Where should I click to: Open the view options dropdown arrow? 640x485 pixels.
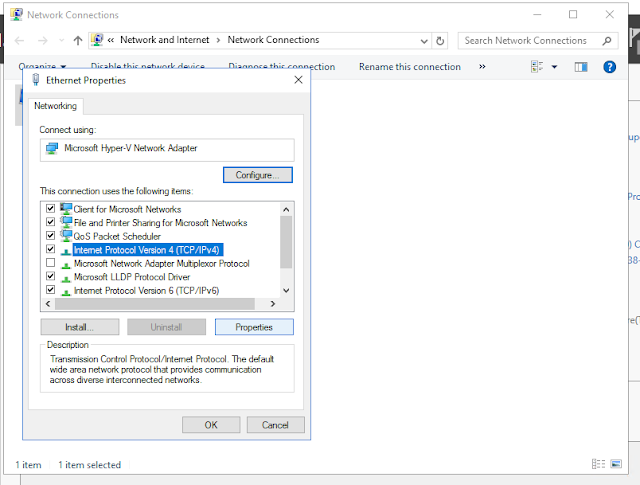[x=554, y=67]
